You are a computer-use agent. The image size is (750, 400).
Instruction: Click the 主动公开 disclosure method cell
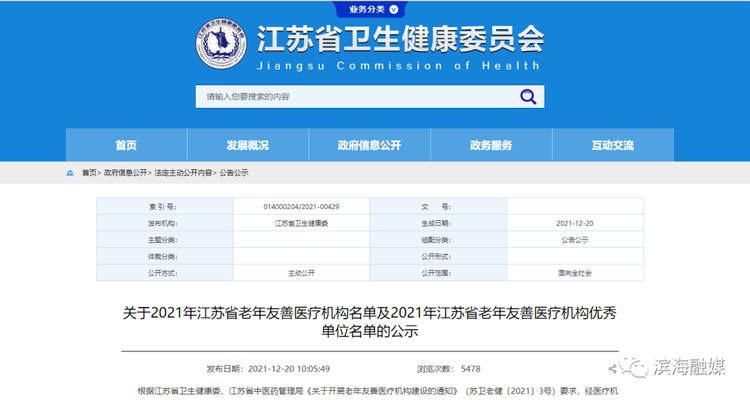point(301,273)
